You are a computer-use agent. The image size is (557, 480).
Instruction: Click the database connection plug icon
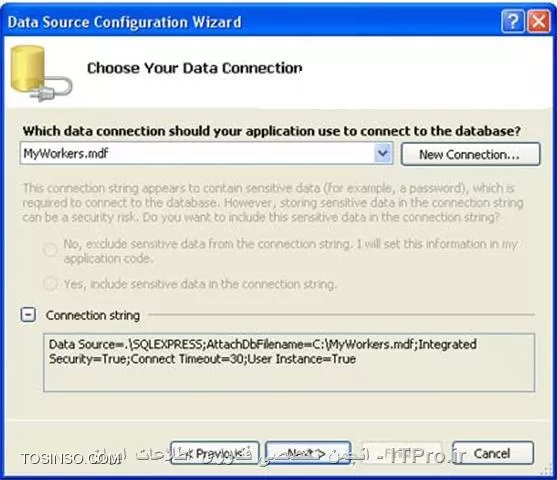point(41,74)
